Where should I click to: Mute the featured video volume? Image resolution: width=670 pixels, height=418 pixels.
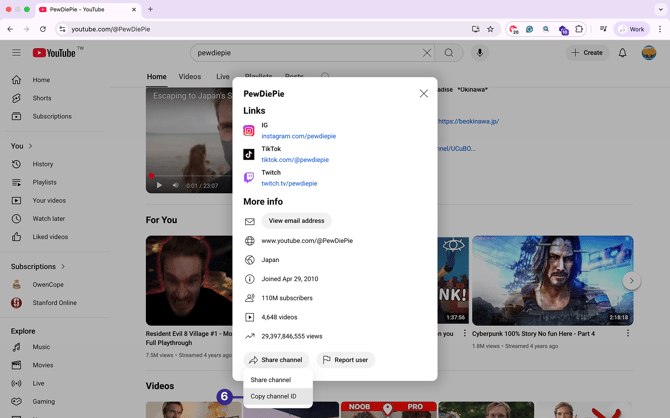[x=176, y=185]
